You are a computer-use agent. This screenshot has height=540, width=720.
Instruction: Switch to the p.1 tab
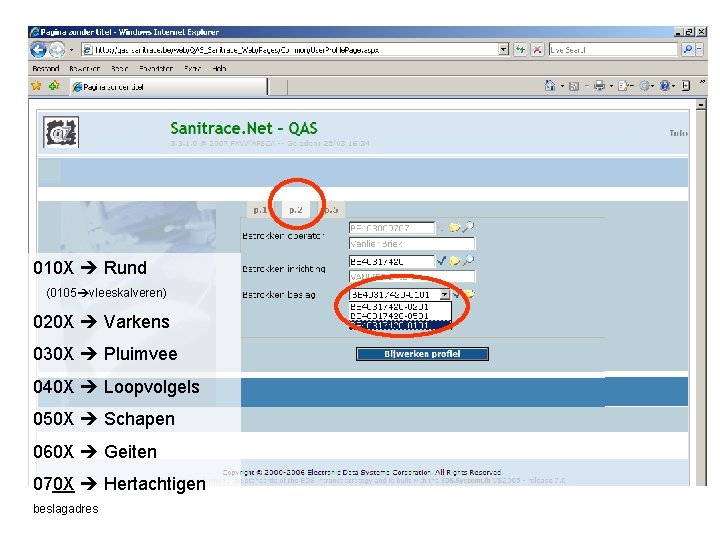pyautogui.click(x=260, y=210)
